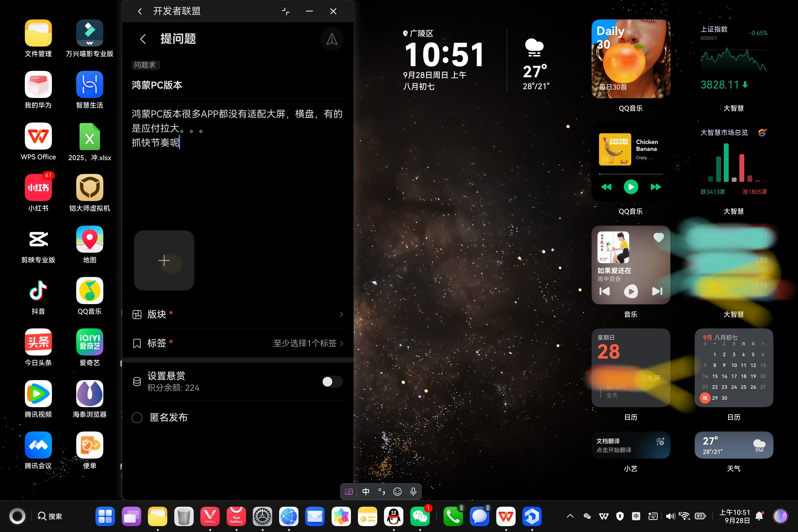Screen dimensions: 798x532
Task: Expand hidden system tray icons arrow
Action: point(570,516)
